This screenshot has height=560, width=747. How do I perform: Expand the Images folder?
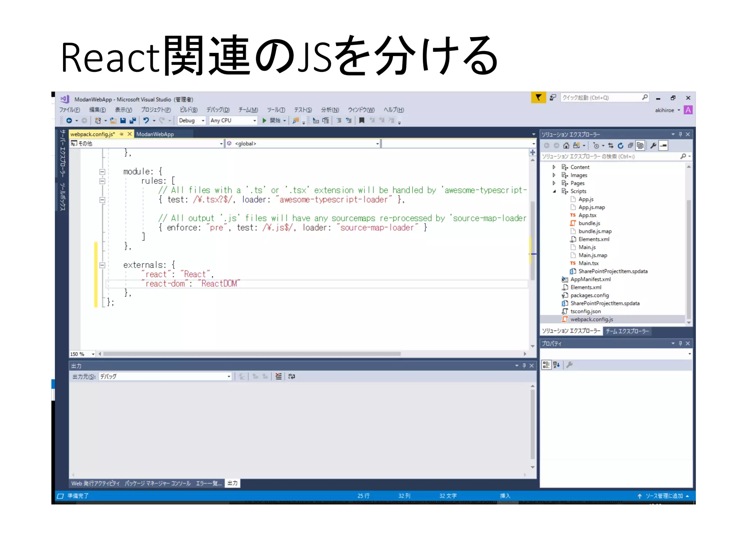pos(554,175)
